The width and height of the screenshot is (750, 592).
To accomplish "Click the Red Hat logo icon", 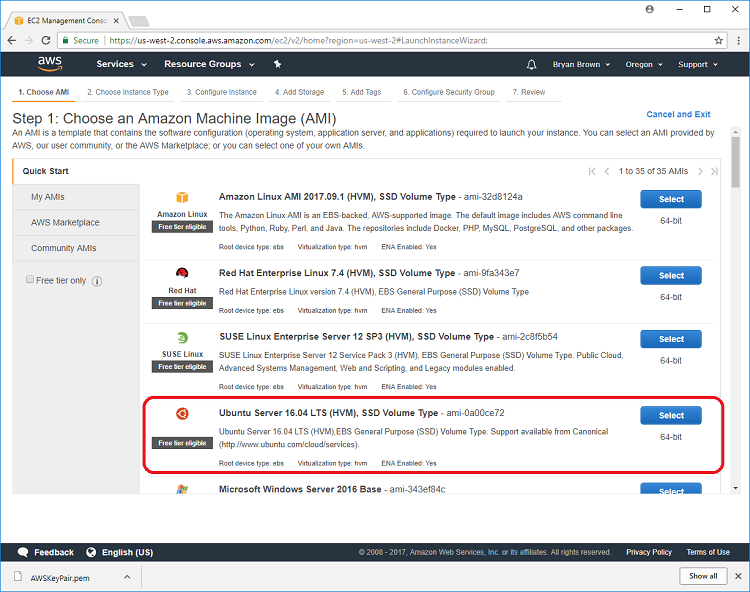I will (x=182, y=273).
